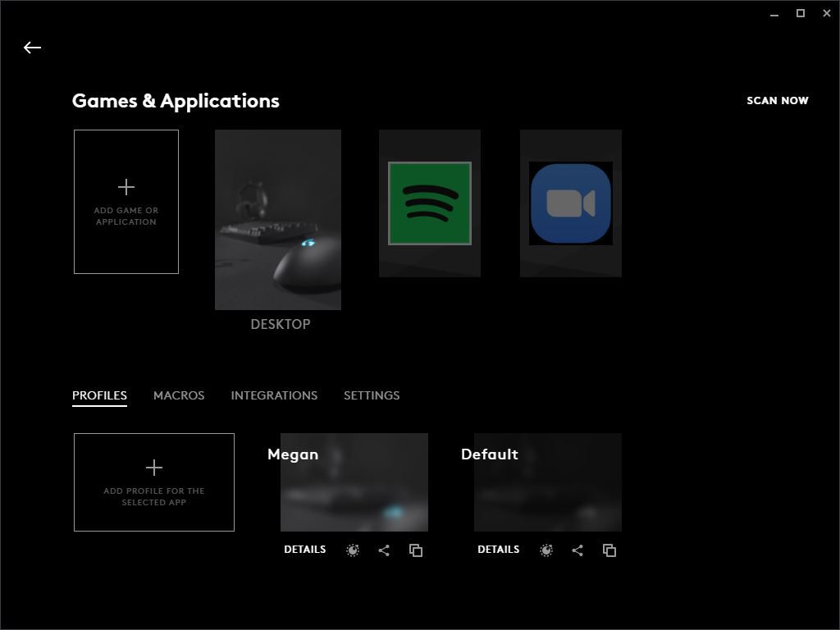Click the scripting icon for Default profile
Viewport: 840px width, 630px height.
(546, 550)
